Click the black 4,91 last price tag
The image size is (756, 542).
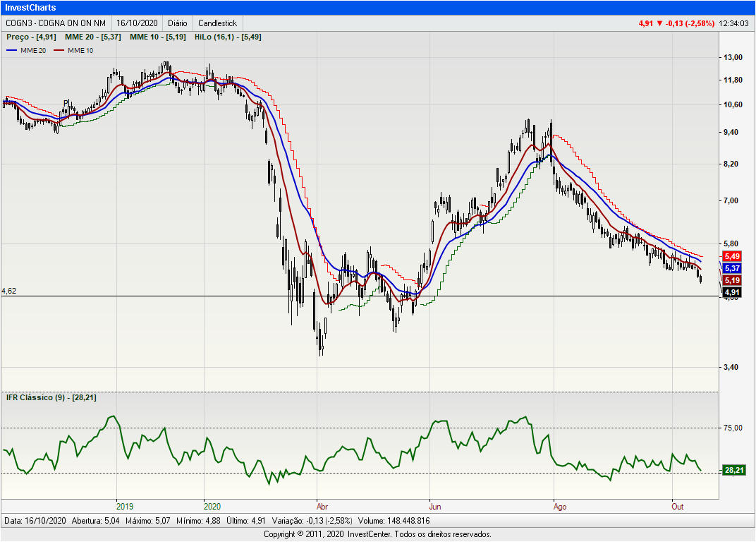pyautogui.click(x=731, y=292)
